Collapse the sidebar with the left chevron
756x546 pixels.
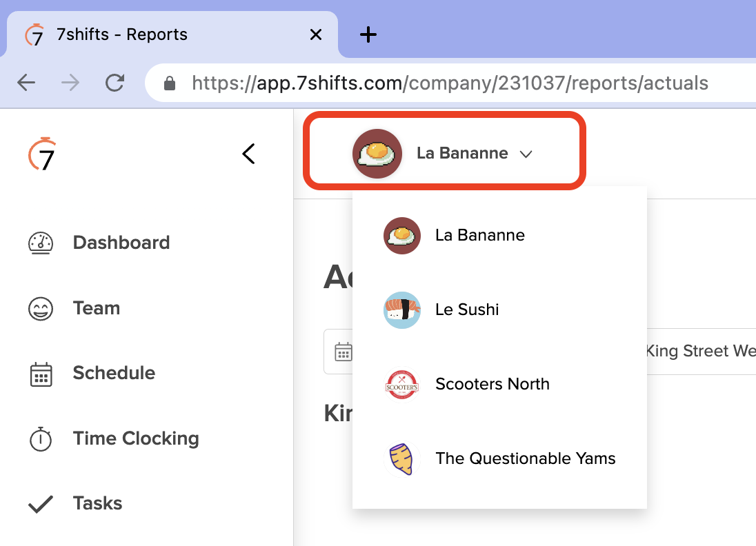(248, 154)
